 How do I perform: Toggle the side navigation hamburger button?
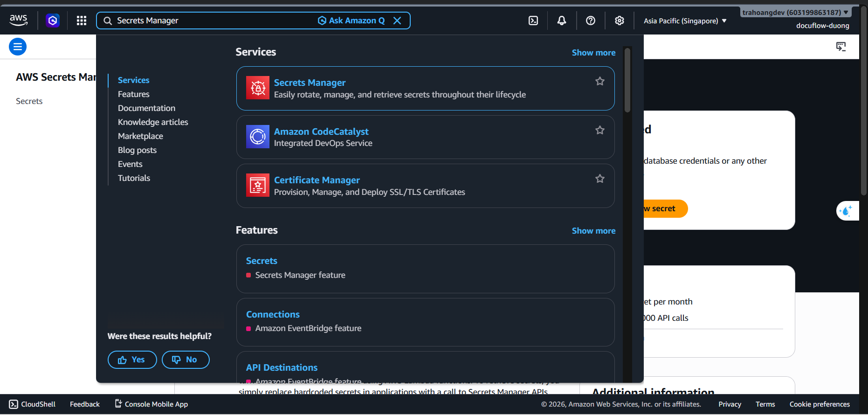coord(18,47)
